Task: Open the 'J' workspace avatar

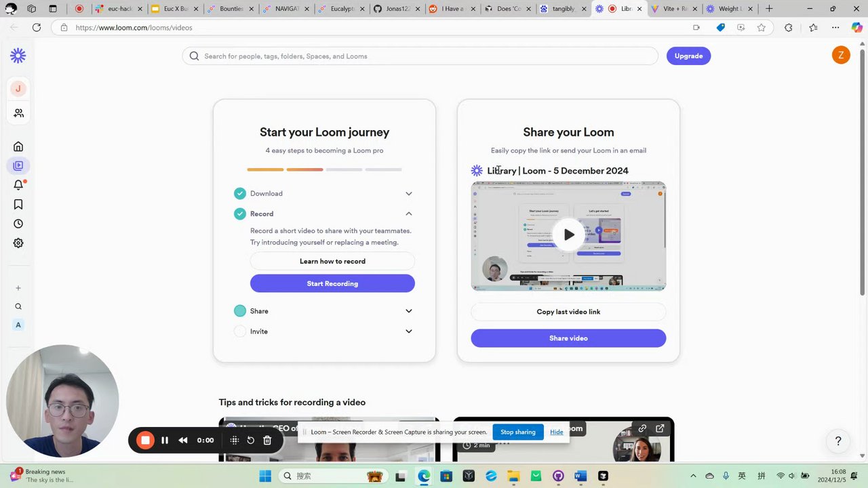Action: tap(18, 88)
